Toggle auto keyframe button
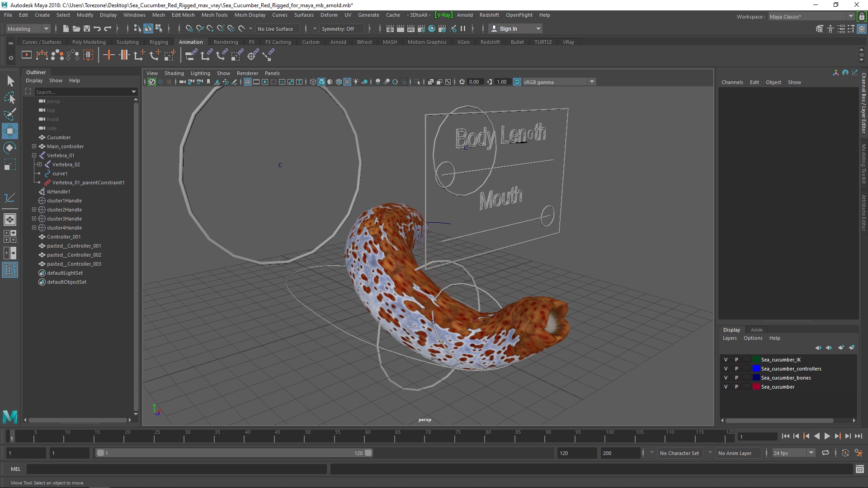868x488 pixels. (x=845, y=453)
